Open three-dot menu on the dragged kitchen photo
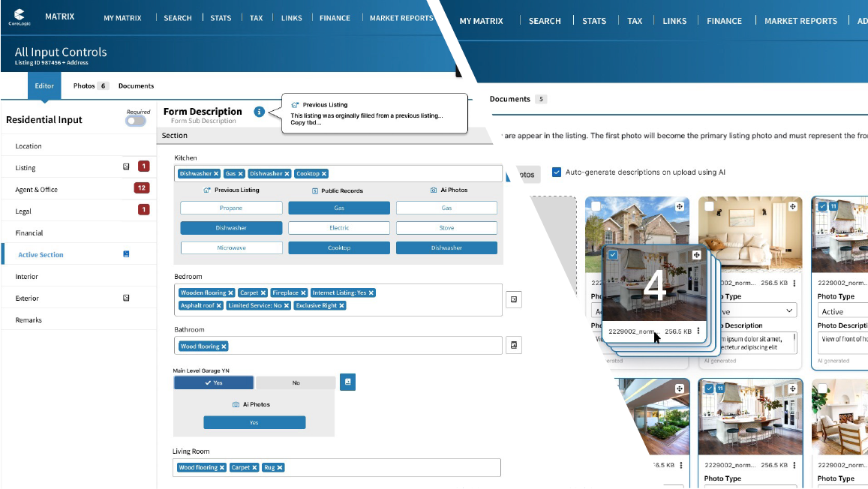This screenshot has height=489, width=868. (x=698, y=331)
